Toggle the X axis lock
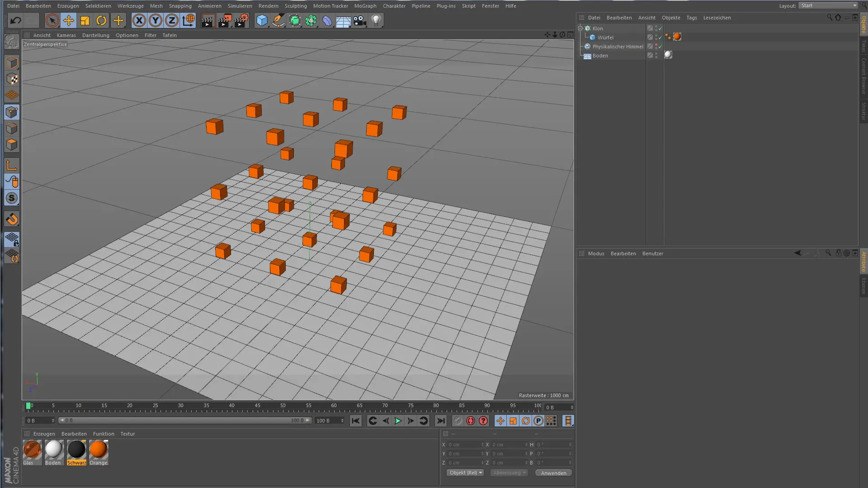 (139, 20)
